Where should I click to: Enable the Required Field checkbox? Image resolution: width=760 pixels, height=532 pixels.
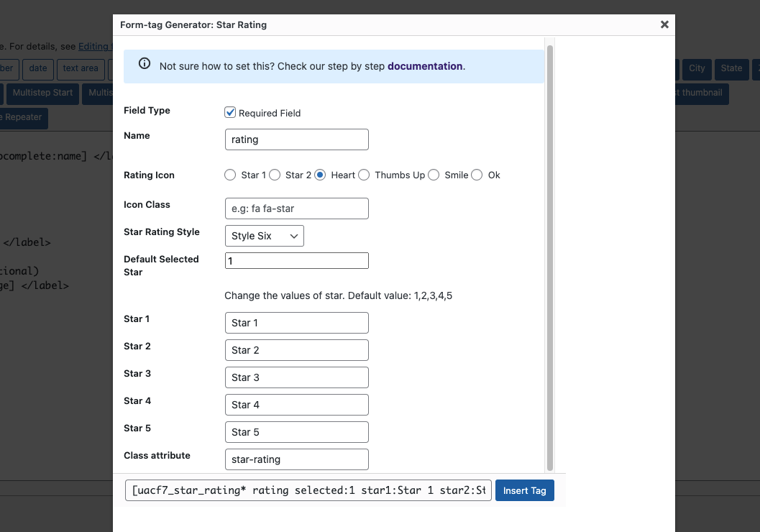coord(230,112)
